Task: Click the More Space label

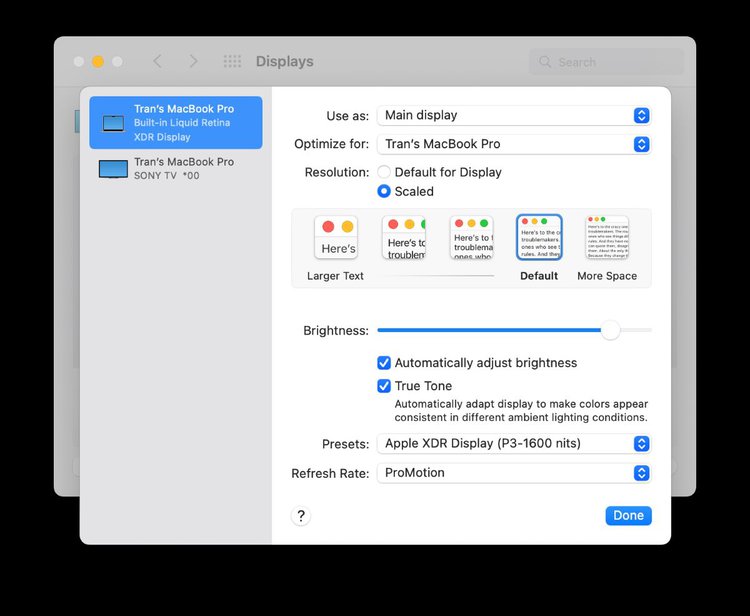Action: click(x=607, y=276)
